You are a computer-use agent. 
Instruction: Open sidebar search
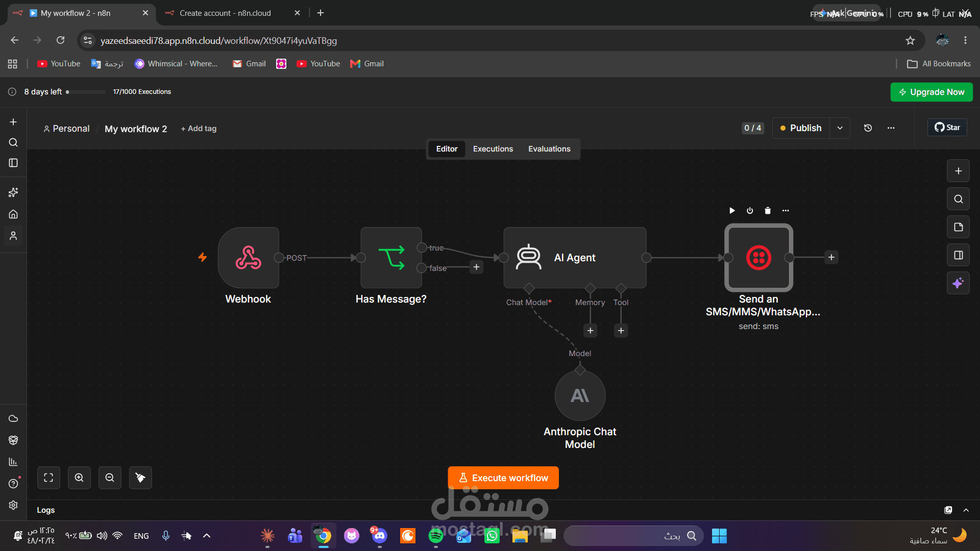(x=13, y=142)
